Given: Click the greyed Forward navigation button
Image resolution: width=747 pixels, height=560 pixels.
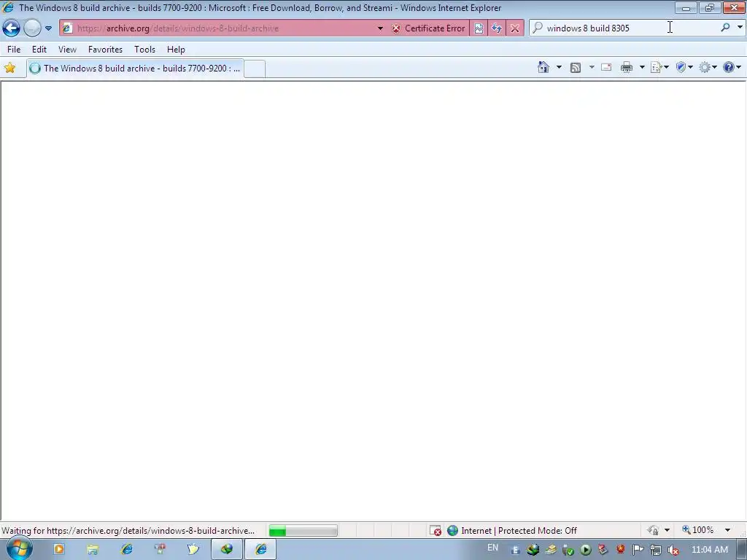Looking at the screenshot, I should [x=32, y=28].
